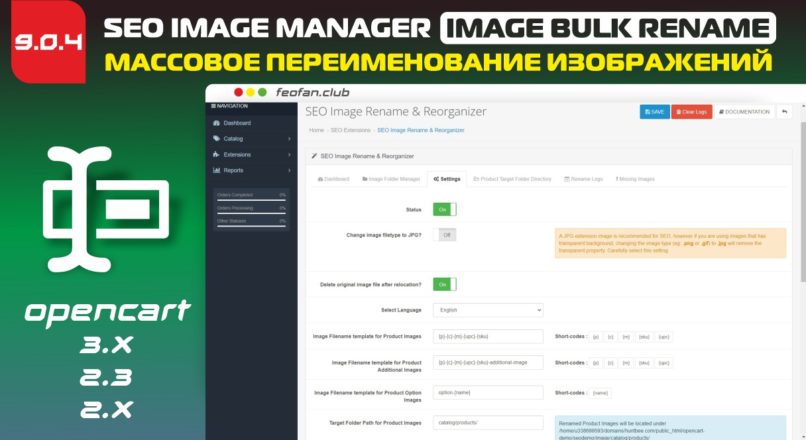806x440 pixels.
Task: Click the Catalog tag icon in sidebar
Action: (216, 138)
